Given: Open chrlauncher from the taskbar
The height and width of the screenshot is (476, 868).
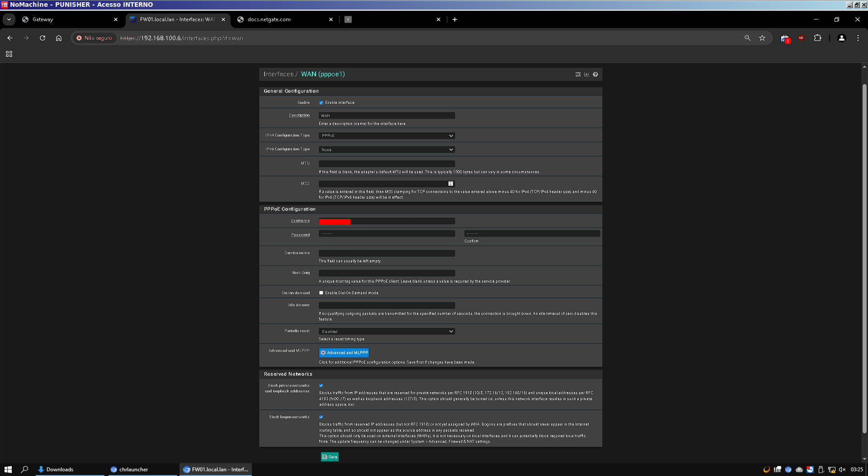Looking at the screenshot, I should [142, 469].
